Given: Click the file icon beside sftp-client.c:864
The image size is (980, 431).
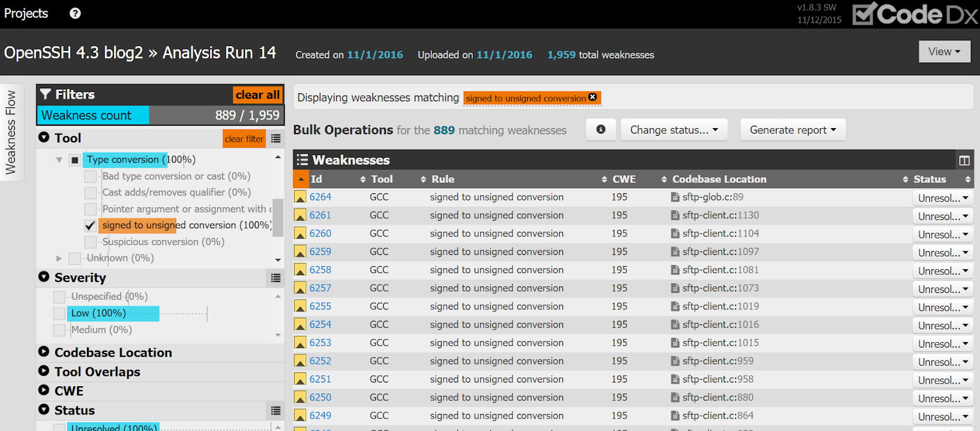Looking at the screenshot, I should [675, 416].
